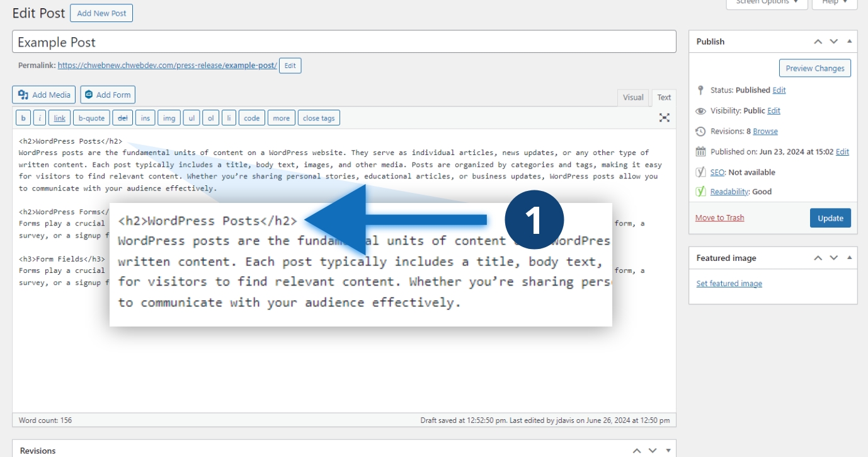This screenshot has height=457, width=868.
Task: Switch to the Visual editor tab
Action: tap(633, 97)
